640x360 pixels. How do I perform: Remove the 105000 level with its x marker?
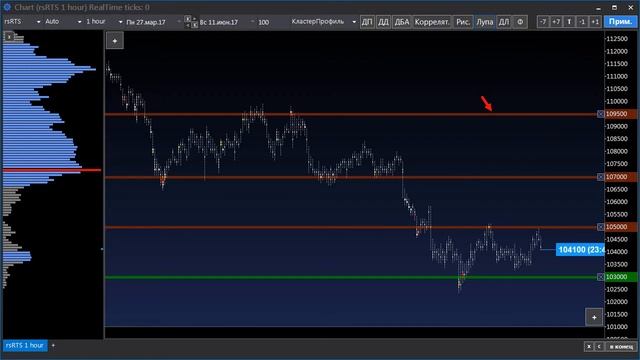600,227
